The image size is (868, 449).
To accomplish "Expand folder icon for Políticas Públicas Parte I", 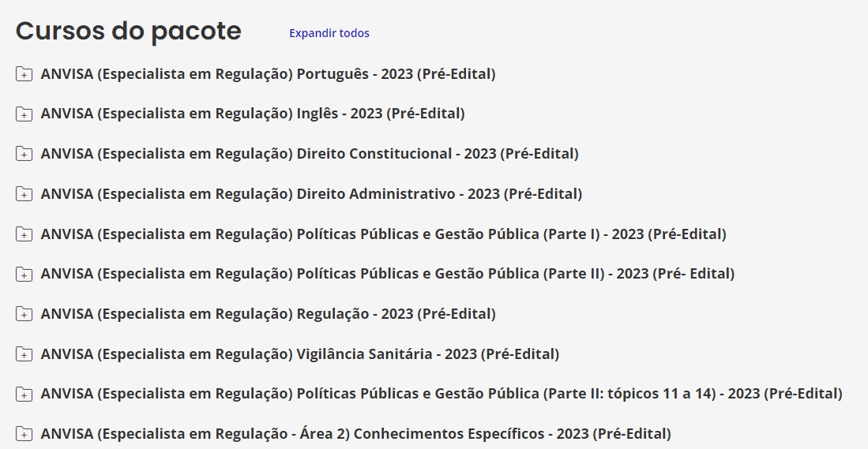I will (24, 234).
